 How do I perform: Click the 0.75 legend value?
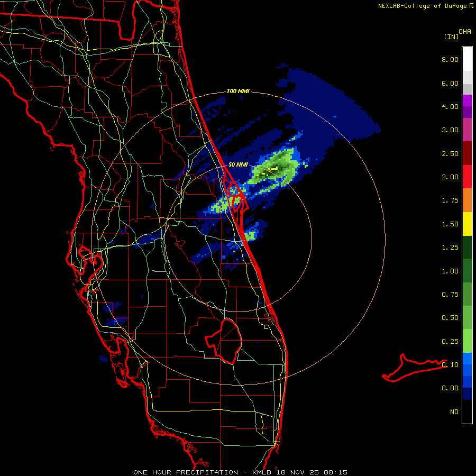pos(450,295)
